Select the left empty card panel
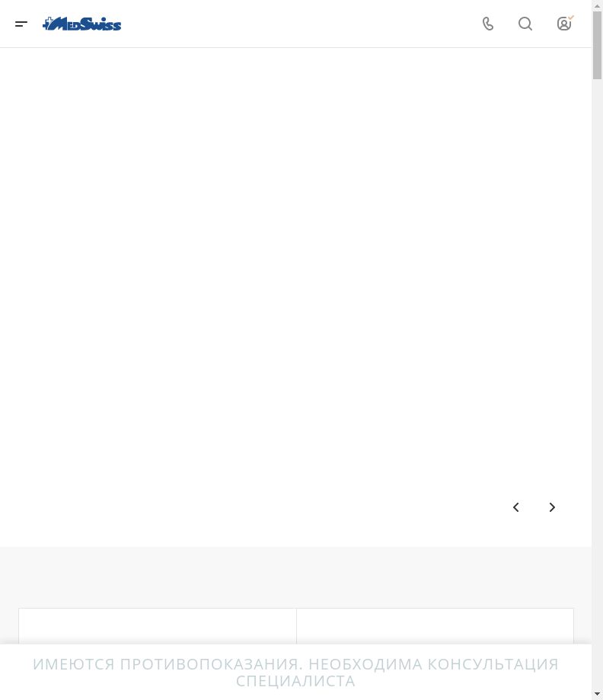Screen dimensions: 603x700 158,626
